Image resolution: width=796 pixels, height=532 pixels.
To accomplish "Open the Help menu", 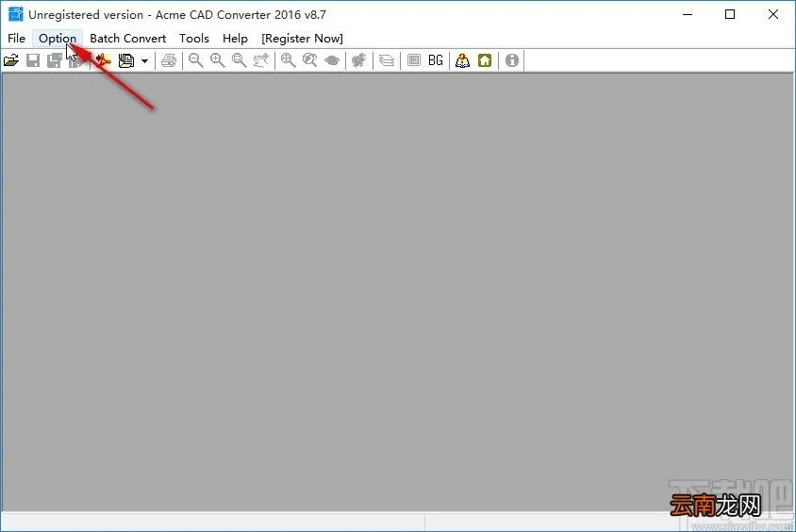I will 235,39.
